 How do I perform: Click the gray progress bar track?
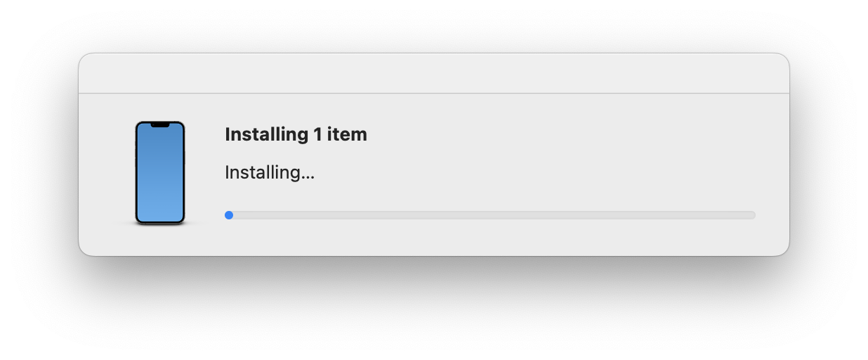pos(490,215)
